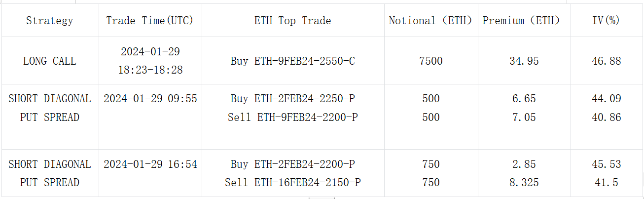Select the 18:23-18:28 trade time cell

point(150,70)
